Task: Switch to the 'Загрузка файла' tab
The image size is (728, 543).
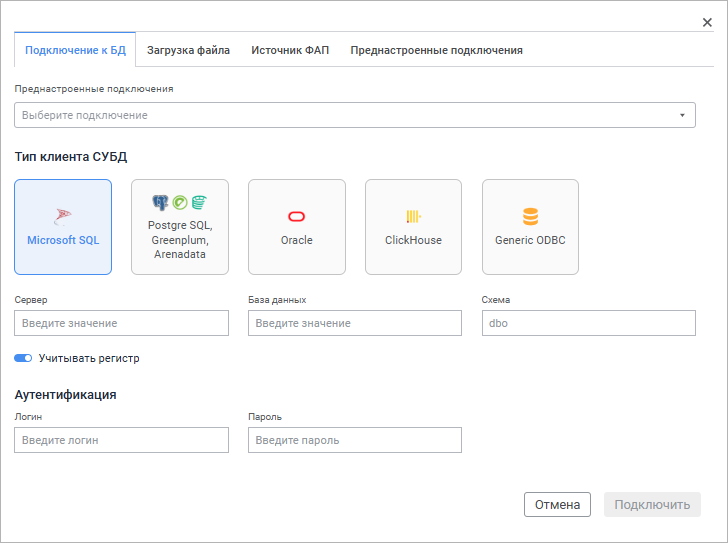Action: pos(188,50)
